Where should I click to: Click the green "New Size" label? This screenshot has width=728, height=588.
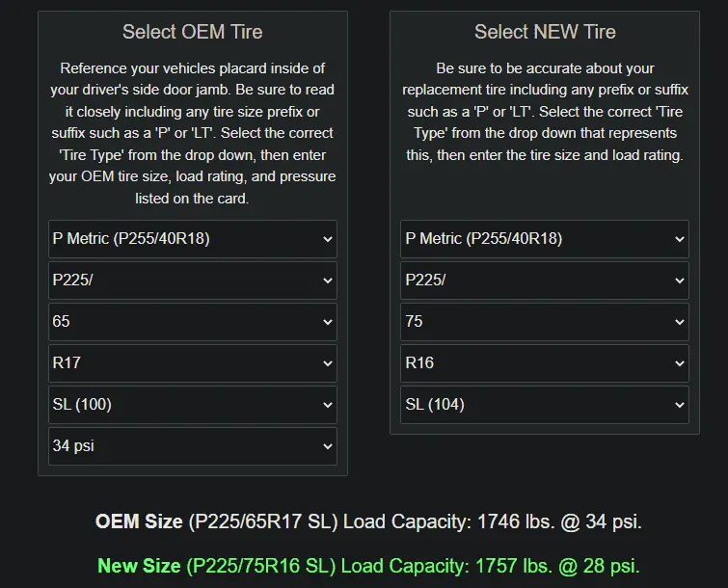click(141, 565)
